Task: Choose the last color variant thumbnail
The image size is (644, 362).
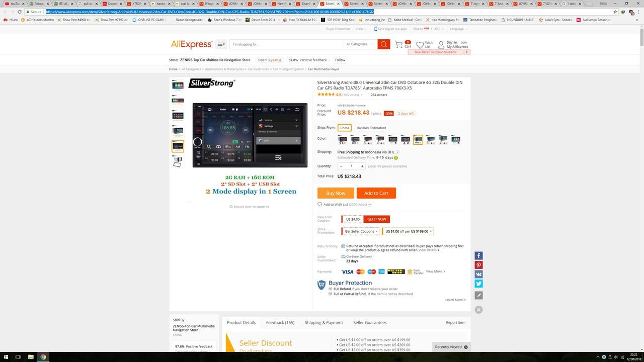Action: [455, 139]
